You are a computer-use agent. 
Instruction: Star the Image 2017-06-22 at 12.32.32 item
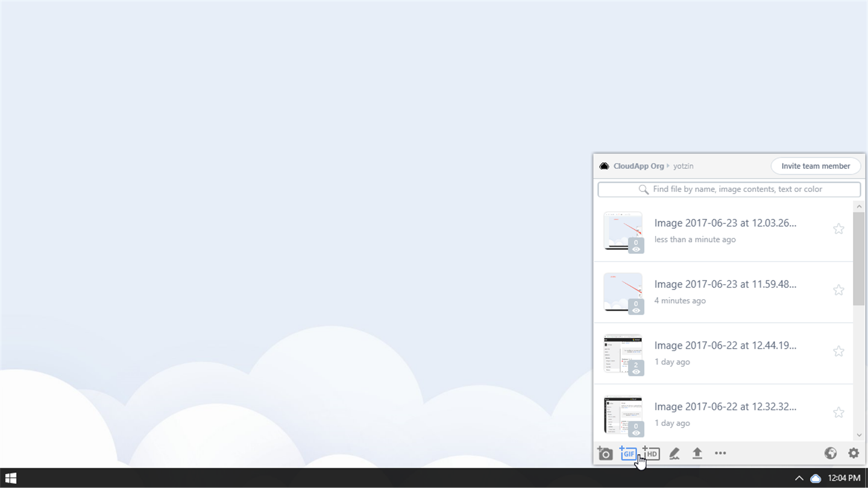[x=838, y=413]
